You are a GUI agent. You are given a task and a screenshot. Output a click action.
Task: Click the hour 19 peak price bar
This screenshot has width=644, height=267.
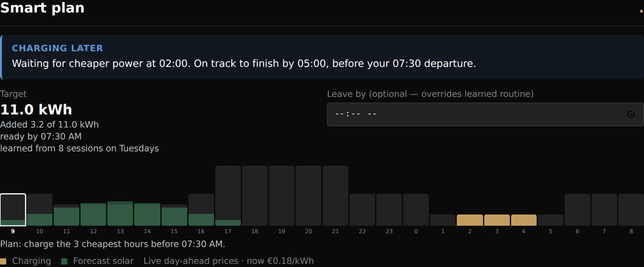[282, 196]
